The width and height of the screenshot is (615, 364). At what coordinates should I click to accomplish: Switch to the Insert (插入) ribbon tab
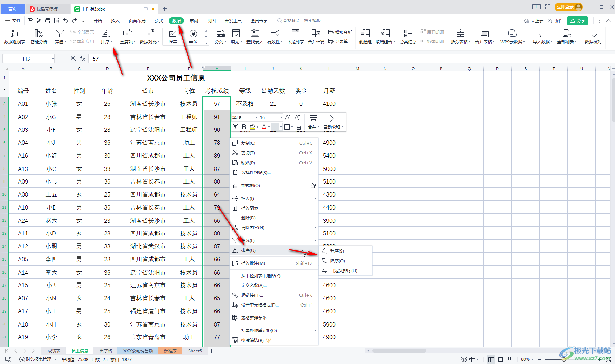115,21
